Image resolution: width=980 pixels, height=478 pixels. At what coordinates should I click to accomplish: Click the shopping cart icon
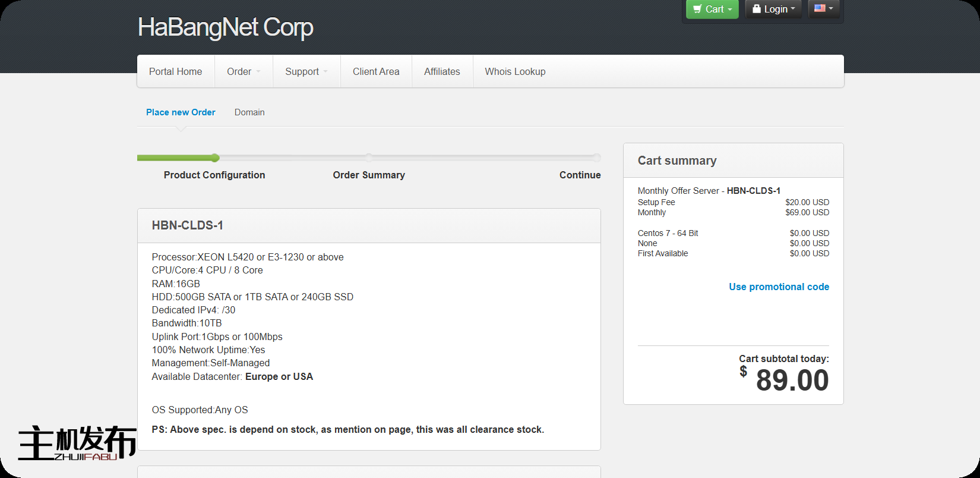tap(697, 9)
